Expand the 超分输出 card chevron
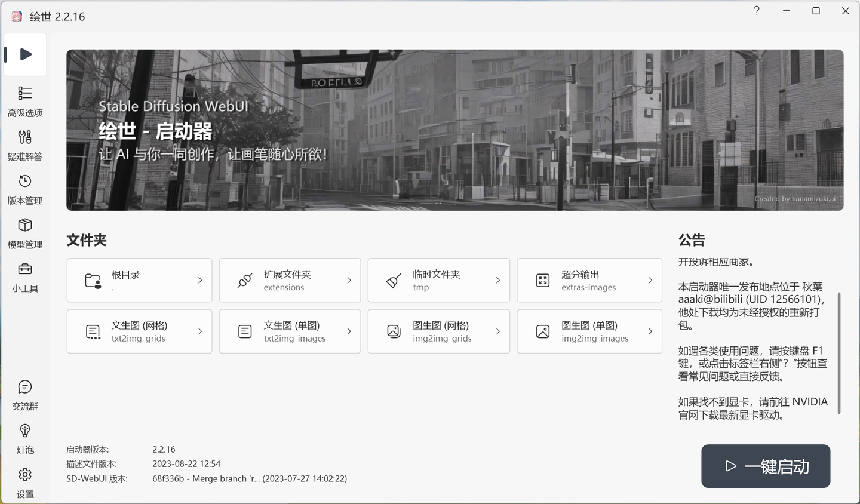 (650, 280)
